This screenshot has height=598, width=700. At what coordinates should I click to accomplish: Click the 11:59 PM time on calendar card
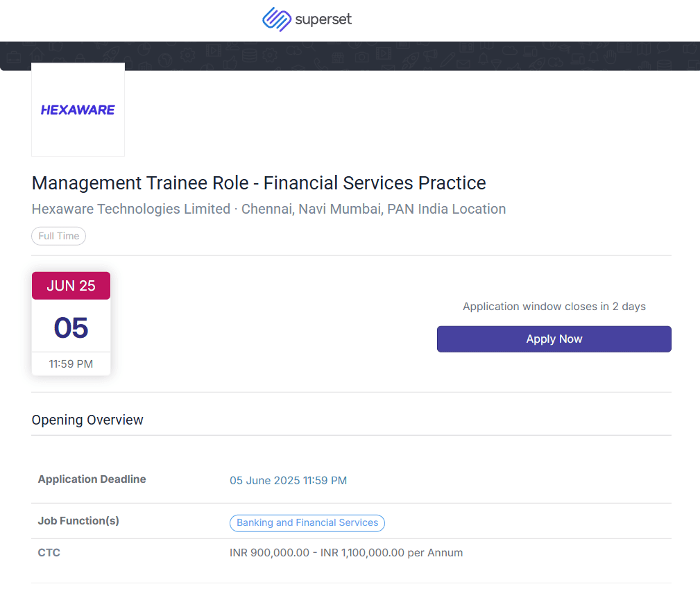71,364
